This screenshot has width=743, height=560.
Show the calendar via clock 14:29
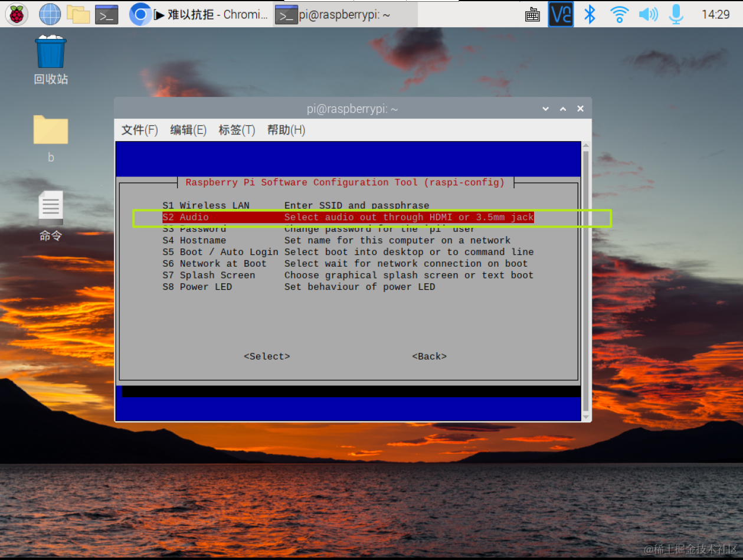pyautogui.click(x=715, y=15)
